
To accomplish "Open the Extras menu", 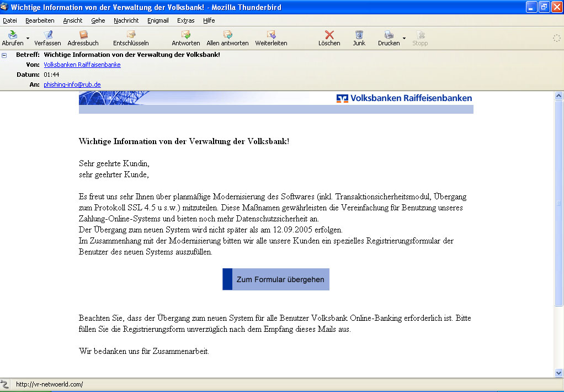I will [x=185, y=20].
